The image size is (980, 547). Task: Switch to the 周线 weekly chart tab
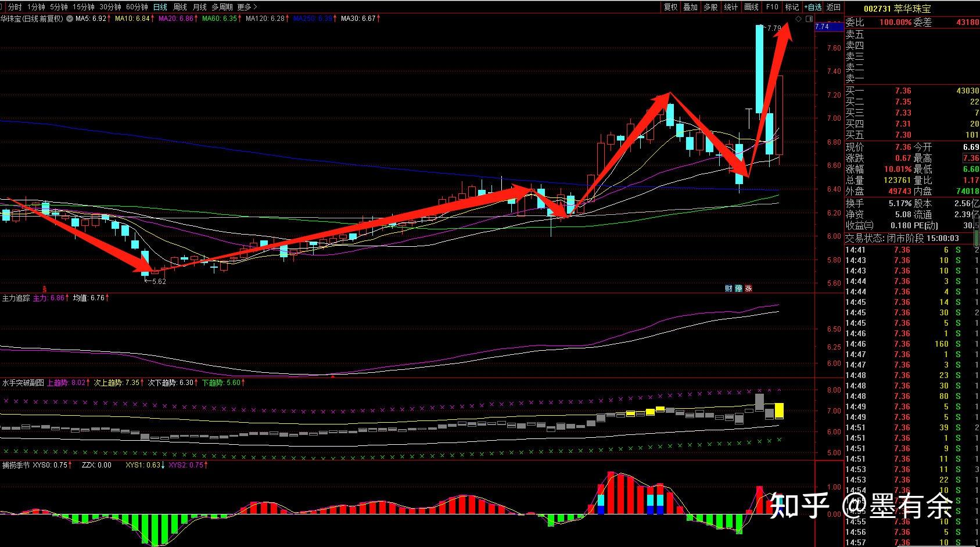[180, 7]
